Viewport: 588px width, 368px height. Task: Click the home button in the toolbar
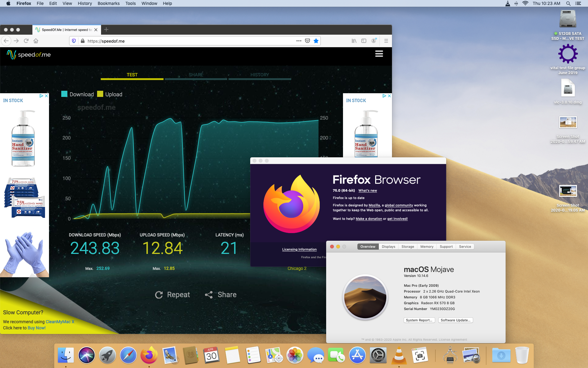click(x=36, y=41)
